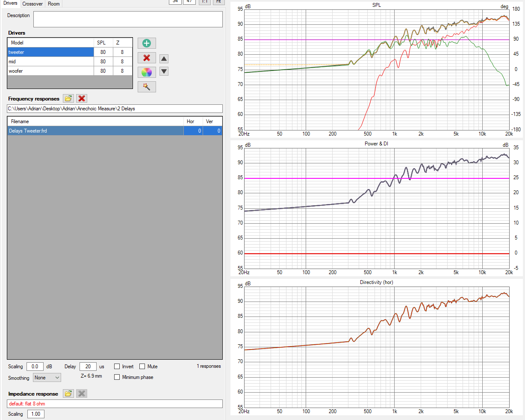The width and height of the screenshot is (525, 420).
Task: Enable the Minimum phase checkbox
Action: pyautogui.click(x=117, y=377)
